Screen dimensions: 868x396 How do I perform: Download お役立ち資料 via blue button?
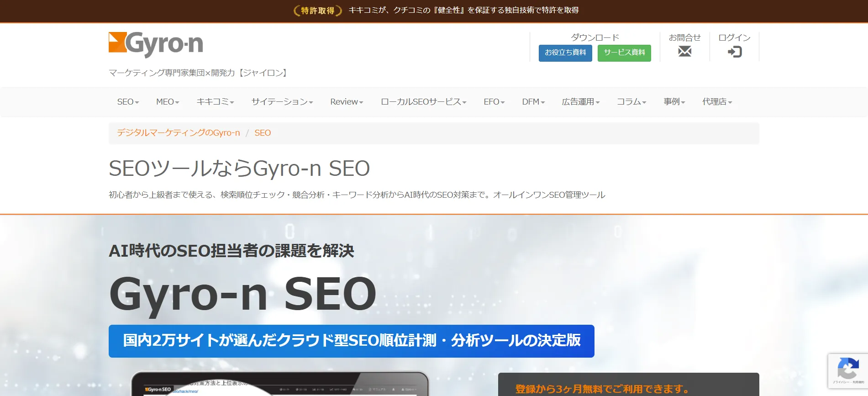pyautogui.click(x=565, y=53)
